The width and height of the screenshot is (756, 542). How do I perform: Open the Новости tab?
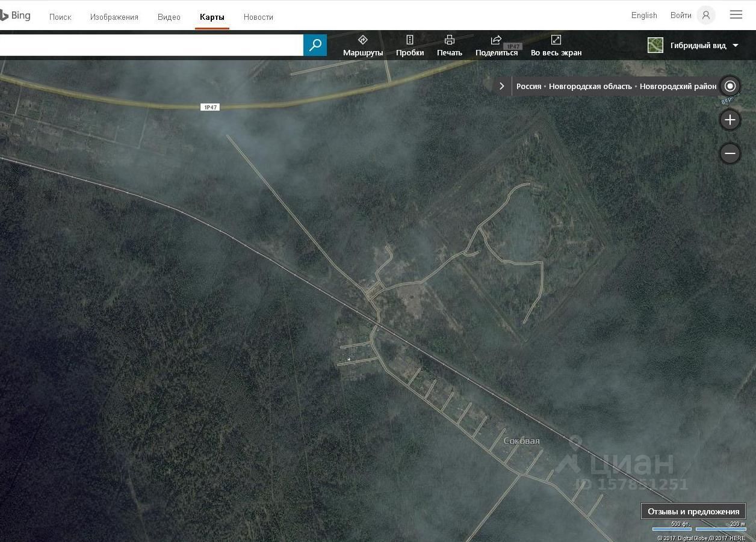(258, 17)
